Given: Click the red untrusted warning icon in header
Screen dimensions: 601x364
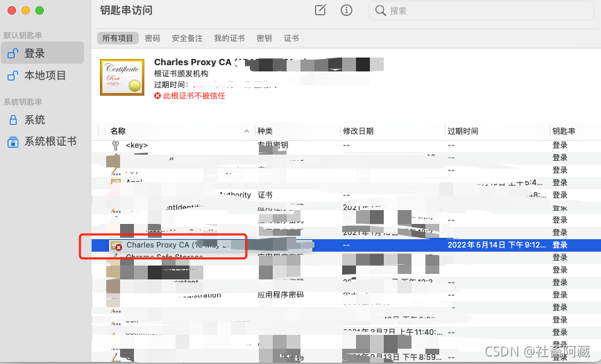Looking at the screenshot, I should click(x=157, y=96).
